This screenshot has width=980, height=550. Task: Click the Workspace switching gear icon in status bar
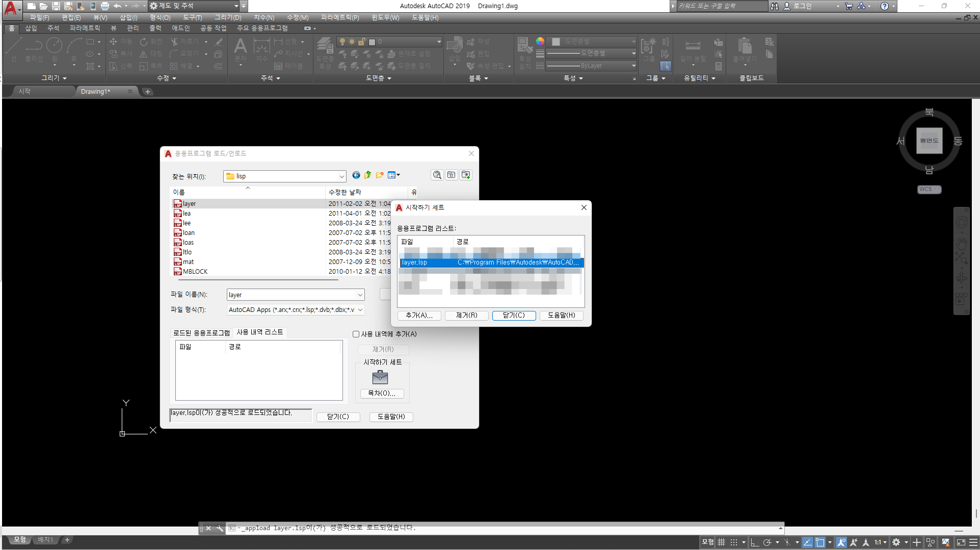coord(896,542)
